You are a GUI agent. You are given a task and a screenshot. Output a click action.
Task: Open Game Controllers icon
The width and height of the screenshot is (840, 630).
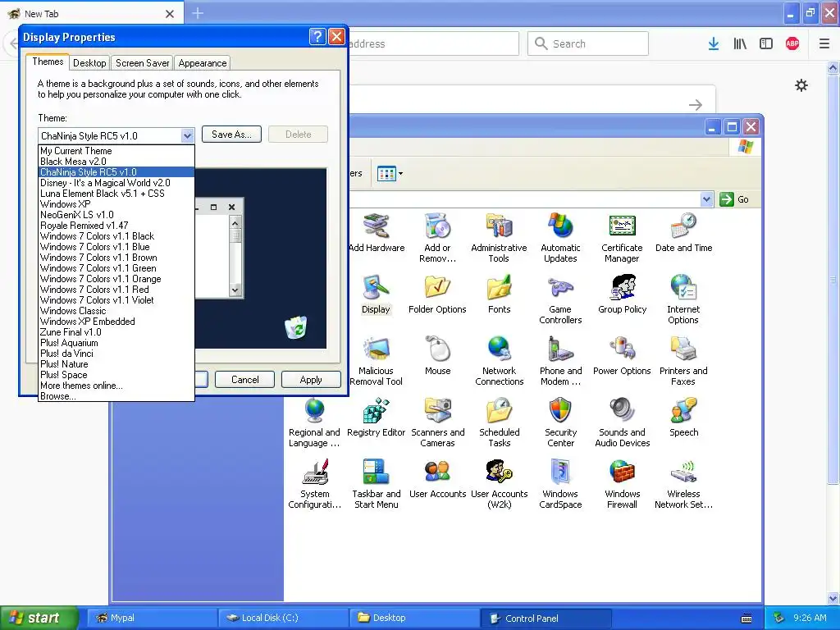tap(560, 299)
